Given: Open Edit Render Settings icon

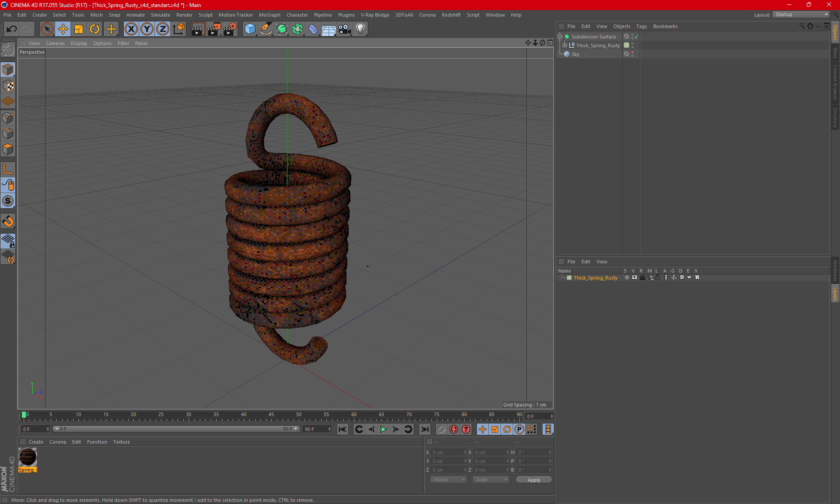Looking at the screenshot, I should (230, 29).
